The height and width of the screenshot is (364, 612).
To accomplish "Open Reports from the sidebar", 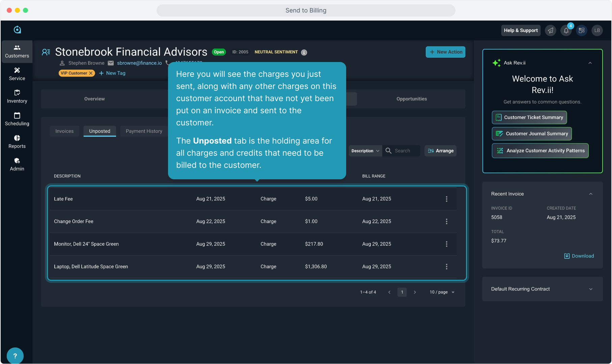I will click(17, 142).
